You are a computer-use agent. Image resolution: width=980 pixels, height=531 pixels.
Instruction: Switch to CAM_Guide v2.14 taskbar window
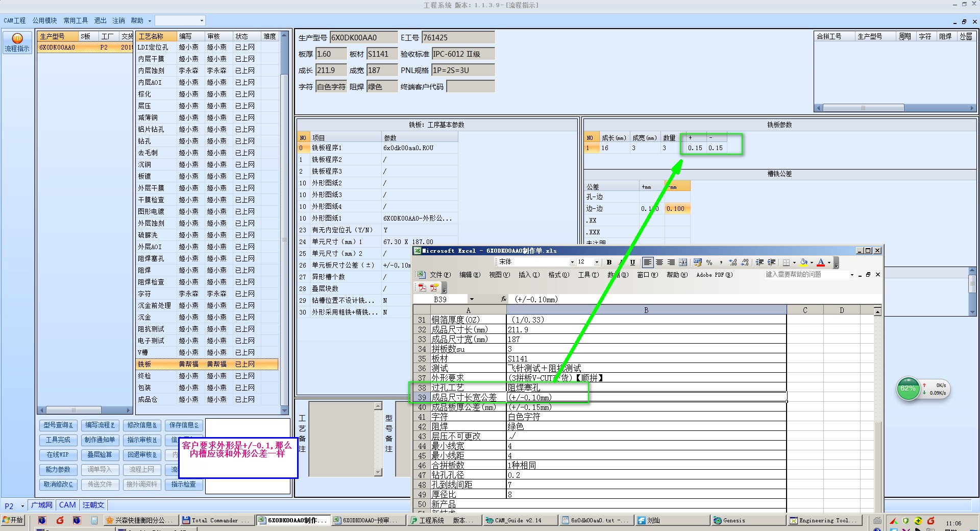[x=520, y=520]
